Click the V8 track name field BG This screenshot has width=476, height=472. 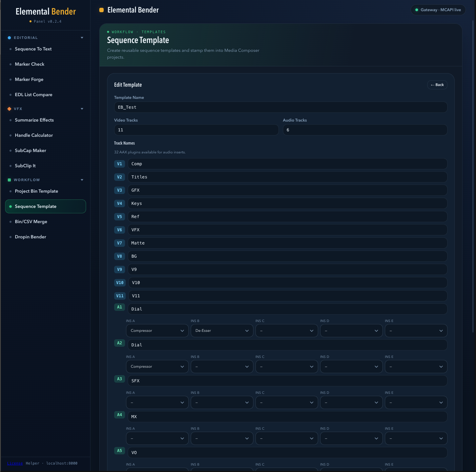pyautogui.click(x=287, y=256)
